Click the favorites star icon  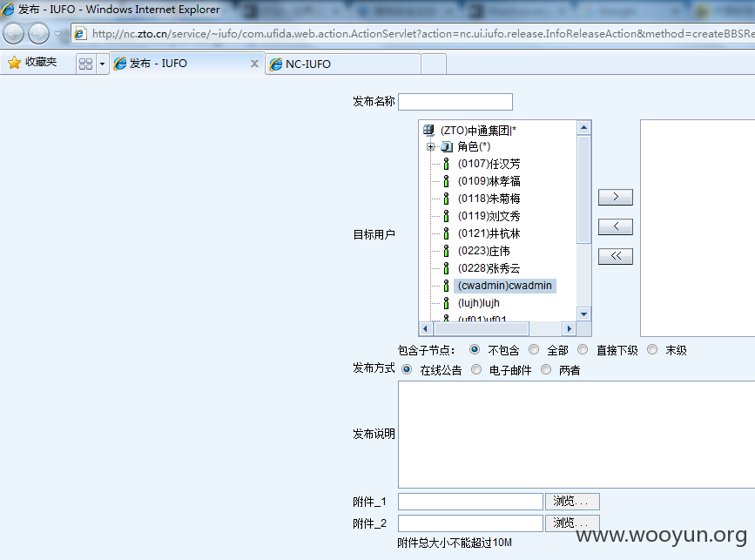(15, 63)
